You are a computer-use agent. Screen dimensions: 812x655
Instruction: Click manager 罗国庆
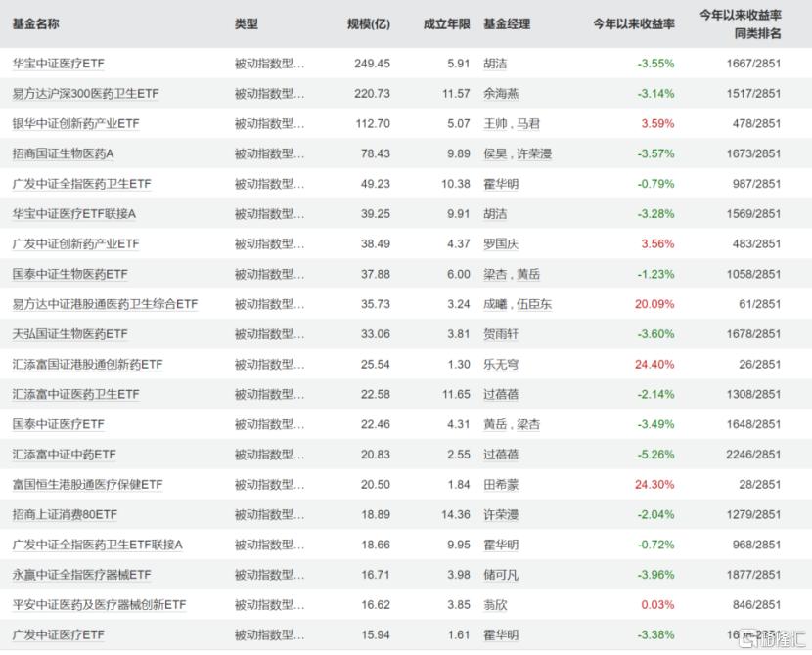click(501, 243)
